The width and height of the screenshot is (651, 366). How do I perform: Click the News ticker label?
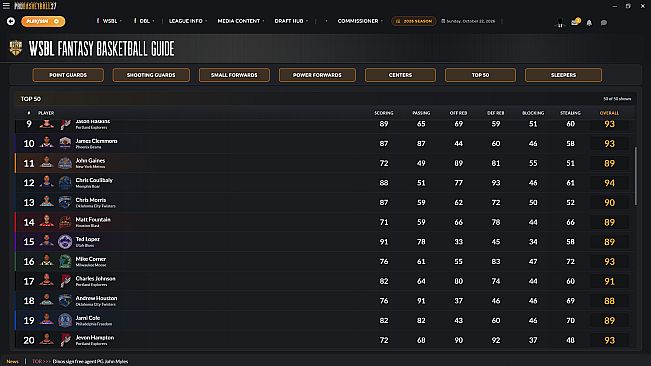click(x=12, y=361)
